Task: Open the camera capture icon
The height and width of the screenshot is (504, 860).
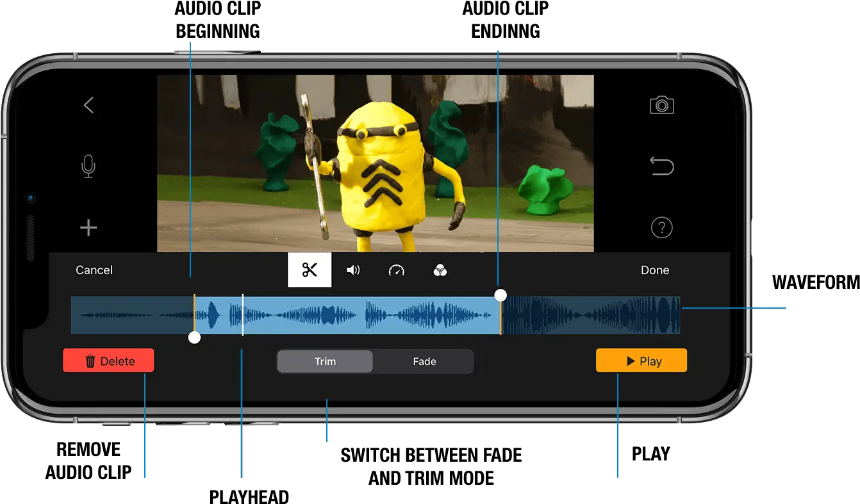Action: tap(661, 105)
